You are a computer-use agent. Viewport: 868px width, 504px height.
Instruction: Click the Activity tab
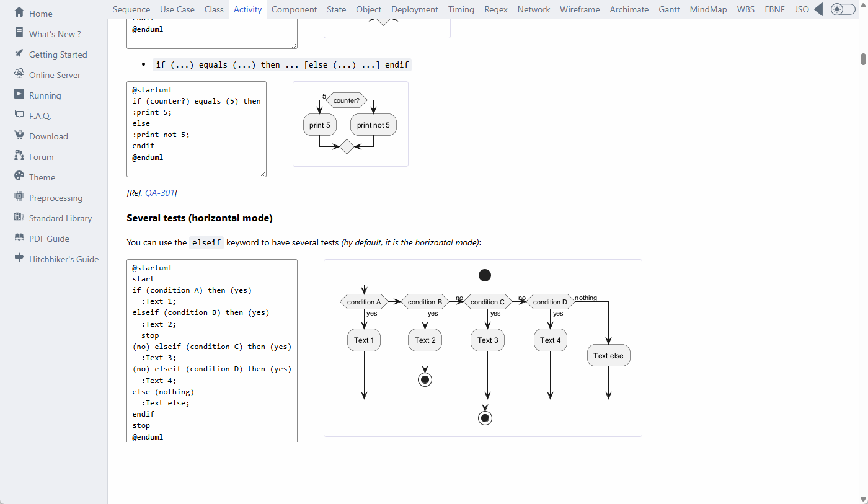pyautogui.click(x=247, y=9)
